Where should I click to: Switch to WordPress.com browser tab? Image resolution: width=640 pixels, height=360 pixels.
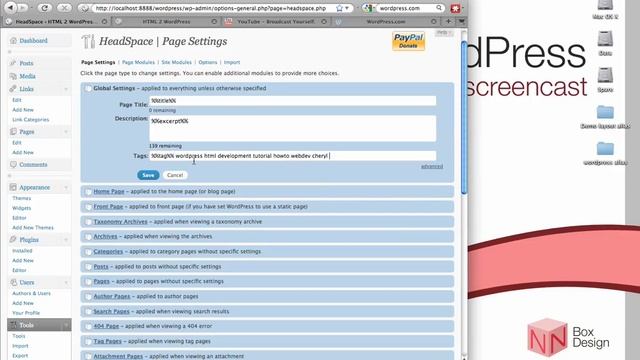(x=385, y=22)
